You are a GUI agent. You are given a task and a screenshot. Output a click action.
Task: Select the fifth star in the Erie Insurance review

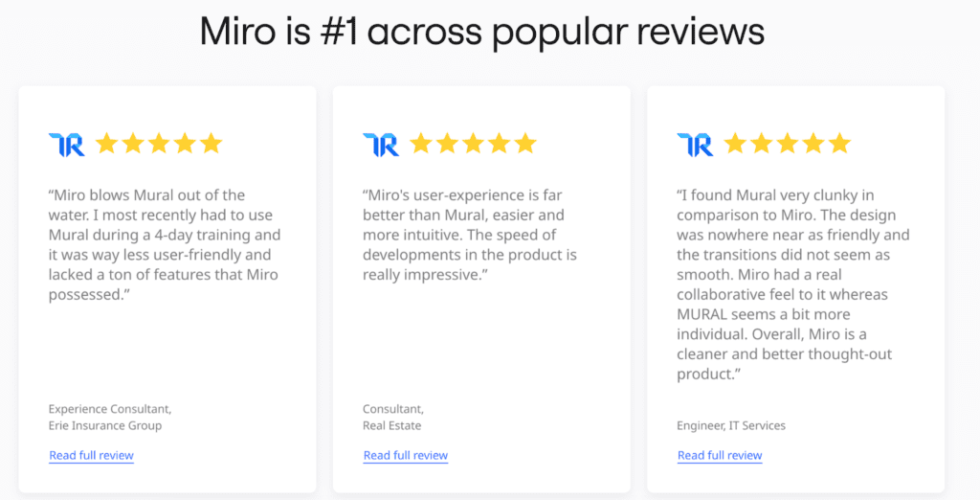pos(211,144)
